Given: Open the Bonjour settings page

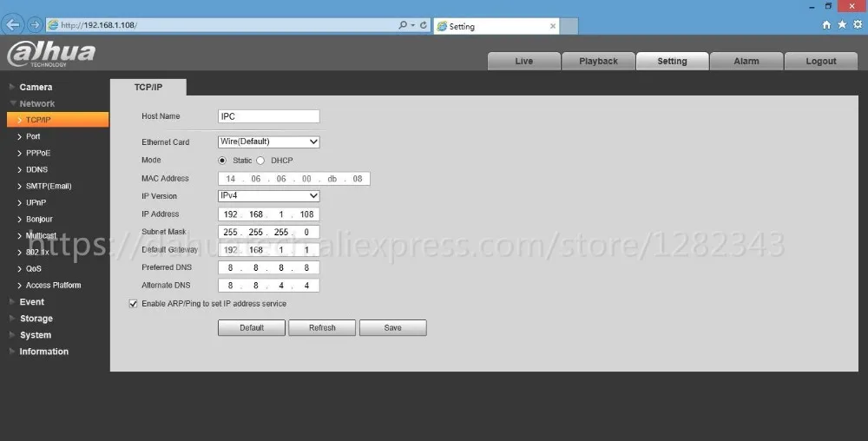Looking at the screenshot, I should [x=39, y=219].
